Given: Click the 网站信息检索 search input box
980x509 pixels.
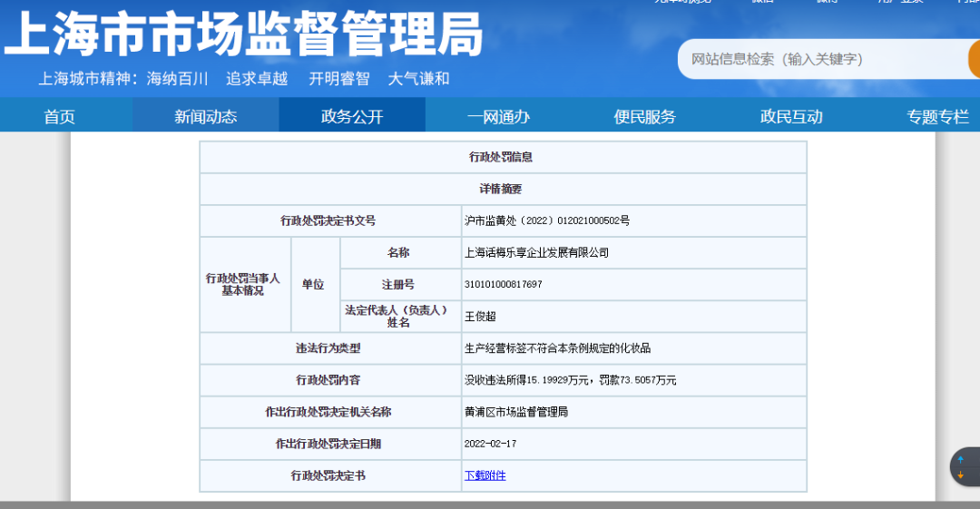Looking at the screenshot, I should [x=821, y=59].
